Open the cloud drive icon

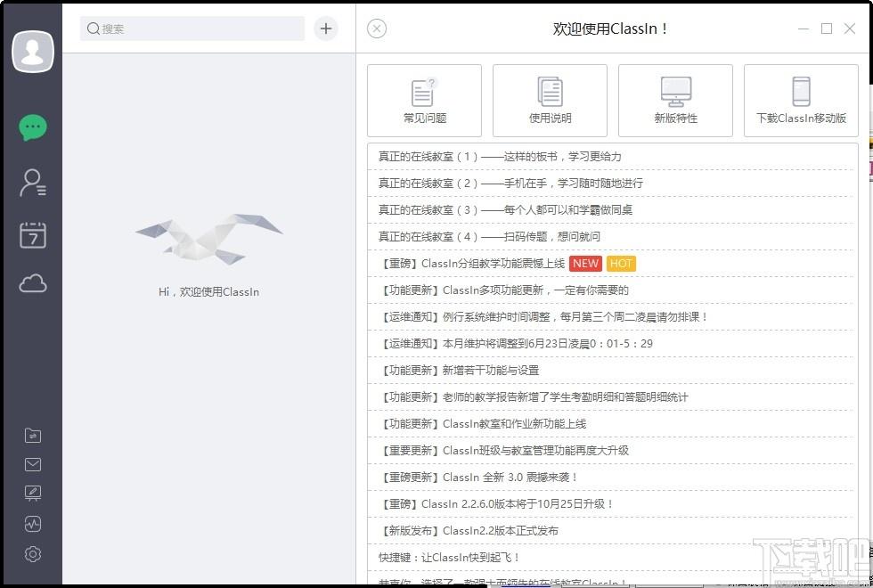(33, 283)
